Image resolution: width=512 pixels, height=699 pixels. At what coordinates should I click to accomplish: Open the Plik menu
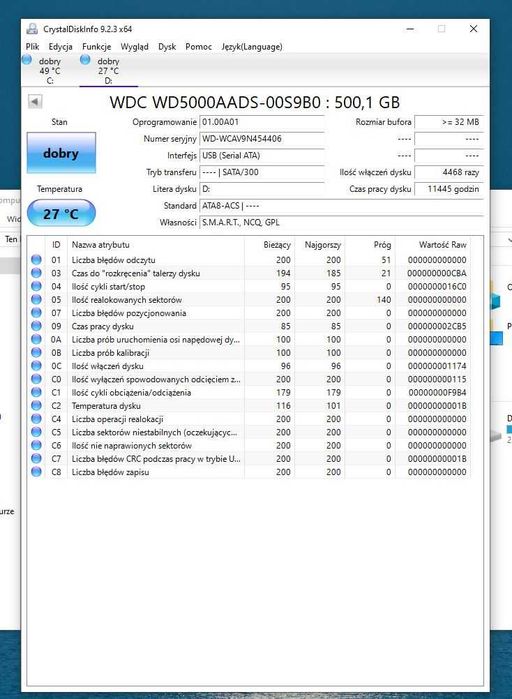[x=33, y=47]
